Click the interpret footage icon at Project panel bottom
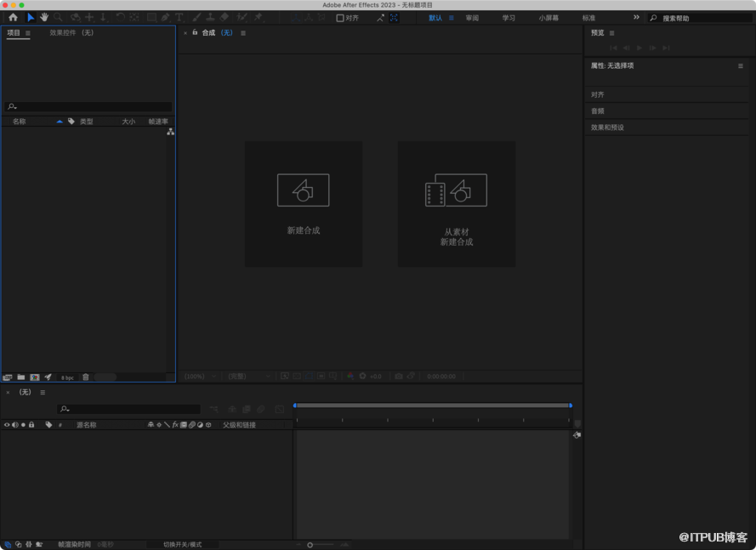 [x=8, y=377]
